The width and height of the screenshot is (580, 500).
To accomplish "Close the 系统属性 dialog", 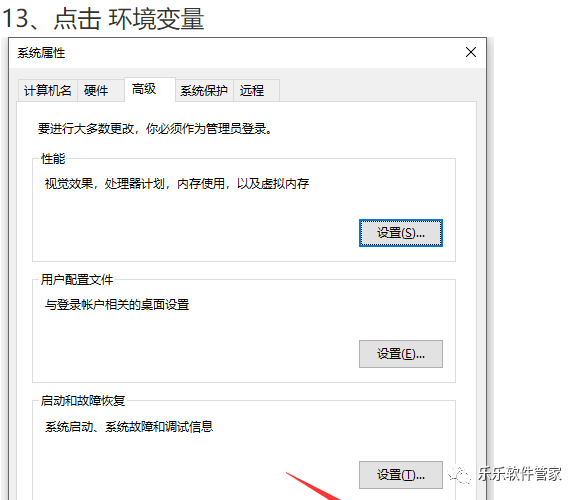I will [x=471, y=52].
